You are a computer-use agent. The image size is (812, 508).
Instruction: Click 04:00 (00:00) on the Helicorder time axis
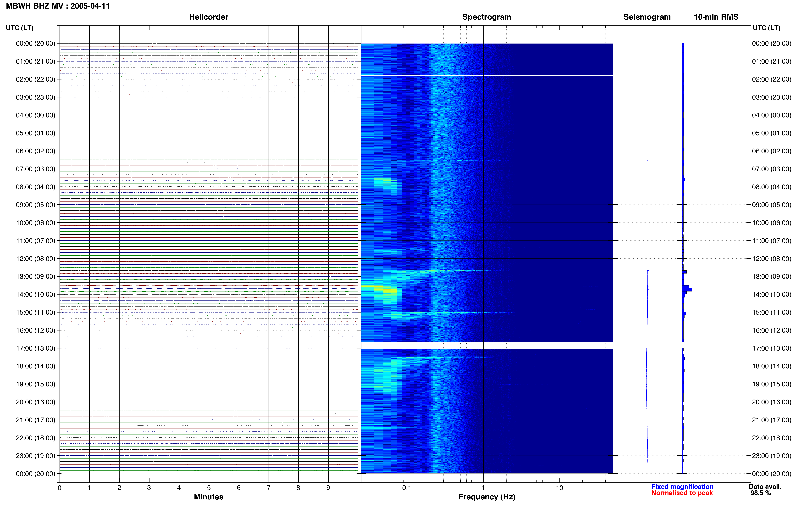tap(36, 115)
